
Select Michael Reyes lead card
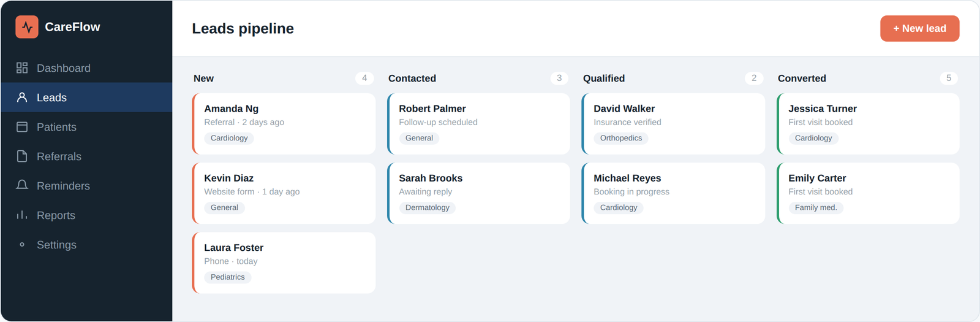pos(673,193)
